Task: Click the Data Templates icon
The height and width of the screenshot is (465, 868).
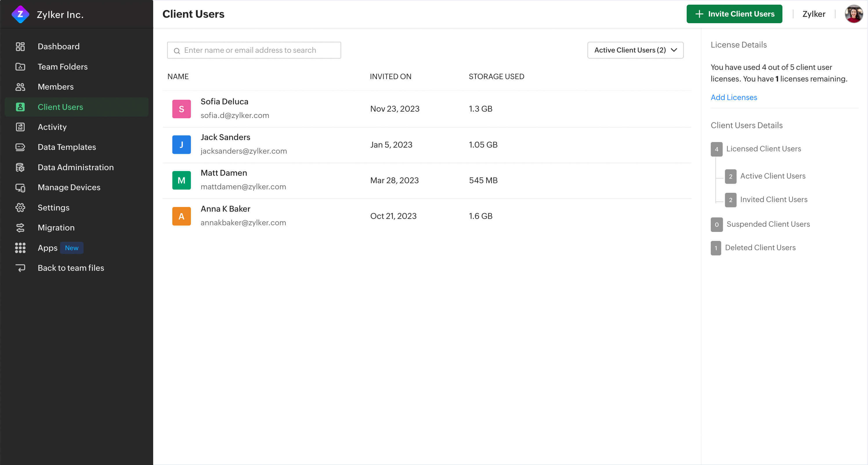Action: pyautogui.click(x=20, y=147)
